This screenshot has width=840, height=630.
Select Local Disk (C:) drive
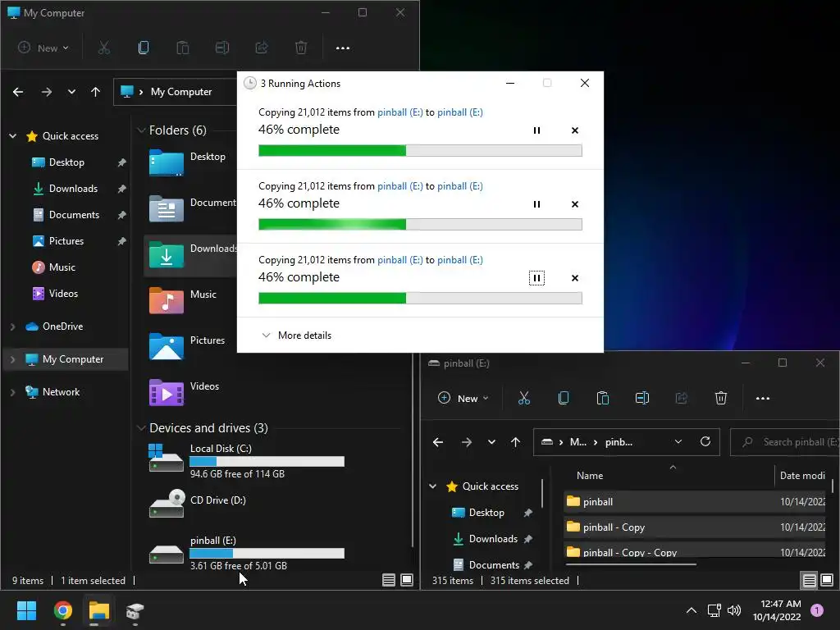[x=246, y=461]
